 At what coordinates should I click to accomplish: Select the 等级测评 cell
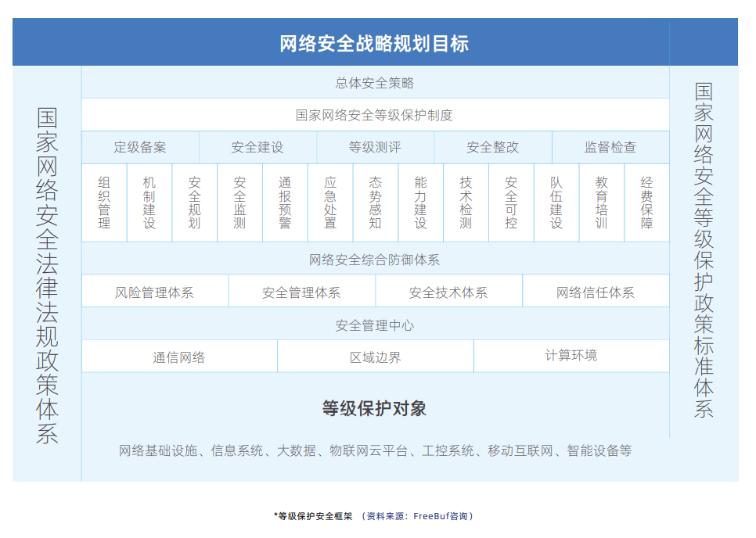point(375,147)
